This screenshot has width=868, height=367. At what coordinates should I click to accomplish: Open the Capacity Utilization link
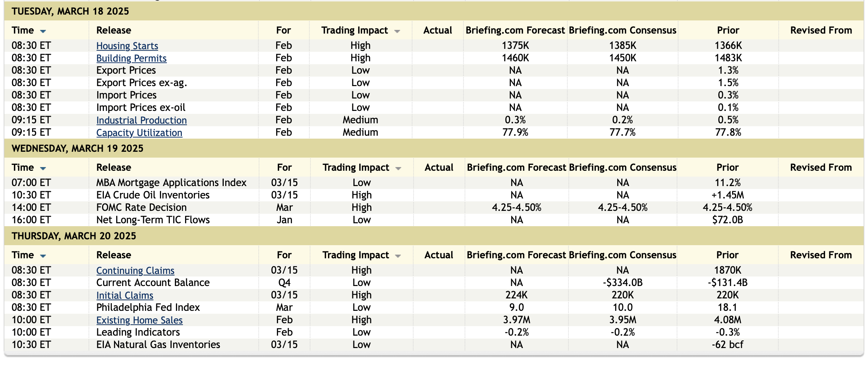(x=139, y=133)
